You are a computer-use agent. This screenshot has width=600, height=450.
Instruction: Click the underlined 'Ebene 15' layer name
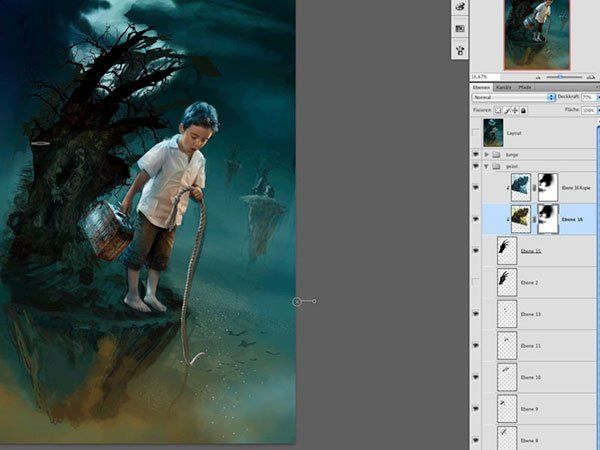(x=531, y=251)
